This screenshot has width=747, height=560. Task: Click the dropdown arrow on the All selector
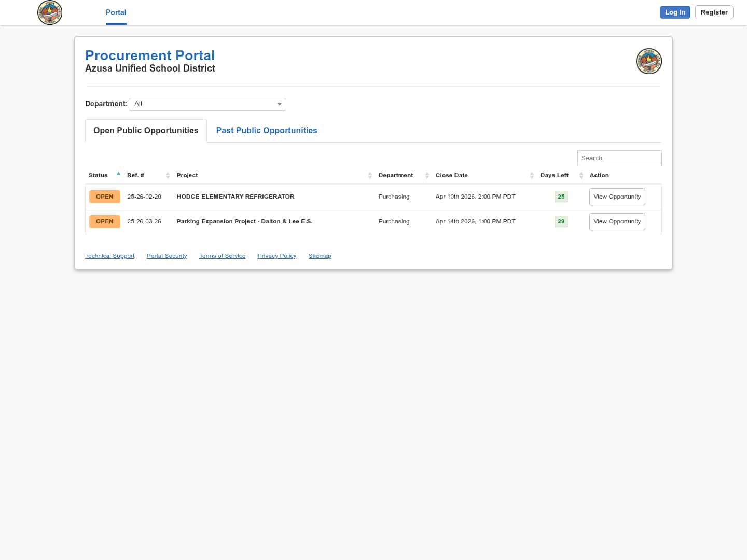[x=279, y=104]
